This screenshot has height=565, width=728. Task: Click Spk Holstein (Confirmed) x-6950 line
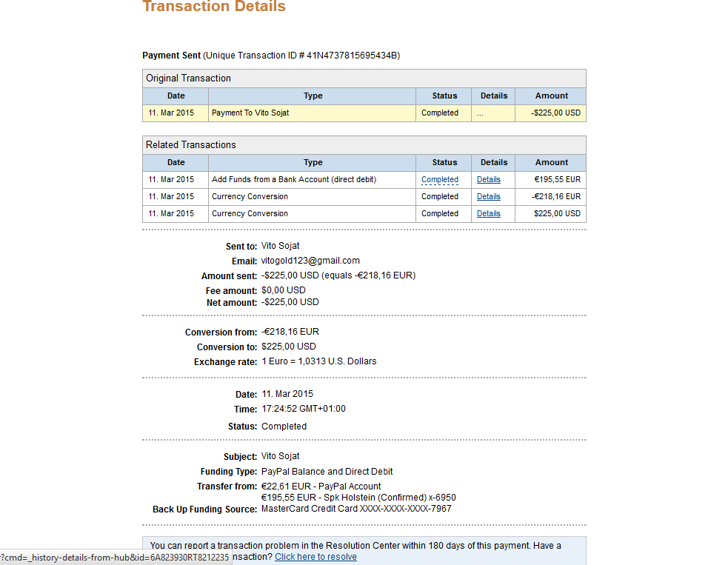coord(358,497)
